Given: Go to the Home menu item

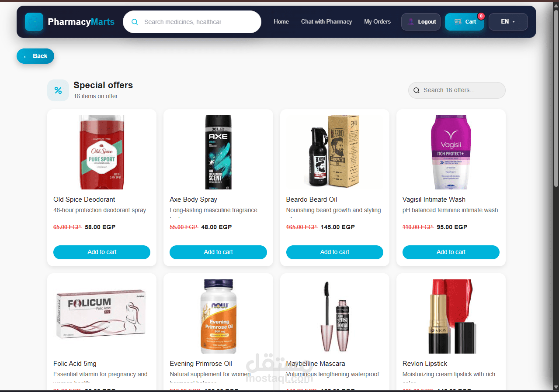Looking at the screenshot, I should point(281,21).
